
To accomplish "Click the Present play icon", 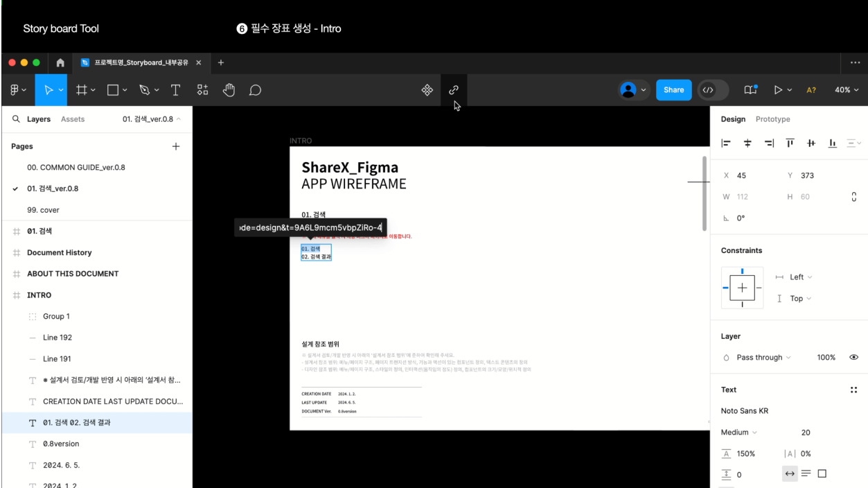I will pyautogui.click(x=778, y=90).
